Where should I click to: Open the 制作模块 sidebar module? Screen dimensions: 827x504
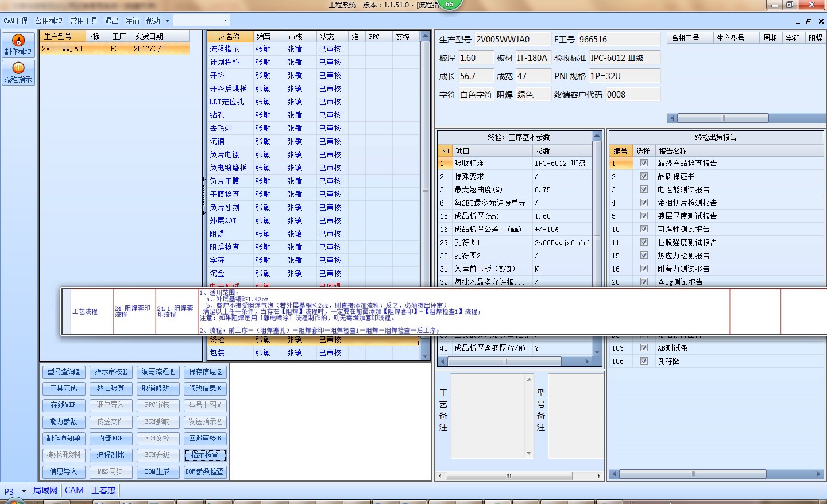coord(18,45)
